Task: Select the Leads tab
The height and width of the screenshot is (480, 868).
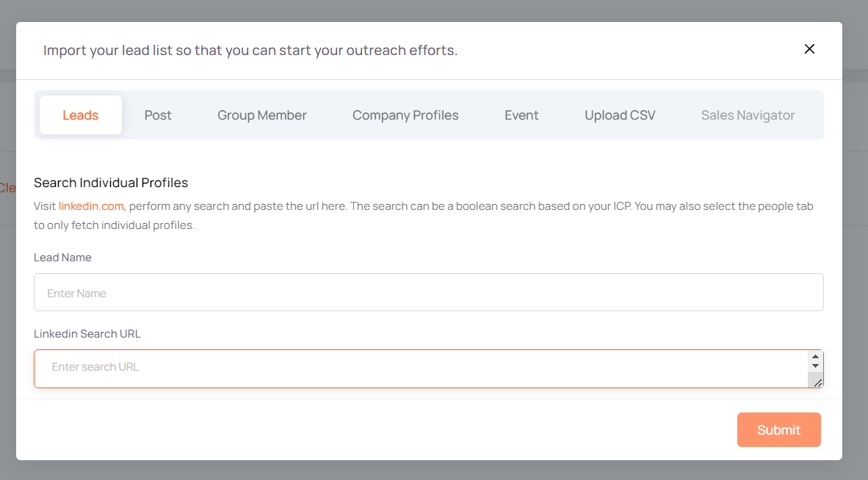Action: tap(81, 115)
